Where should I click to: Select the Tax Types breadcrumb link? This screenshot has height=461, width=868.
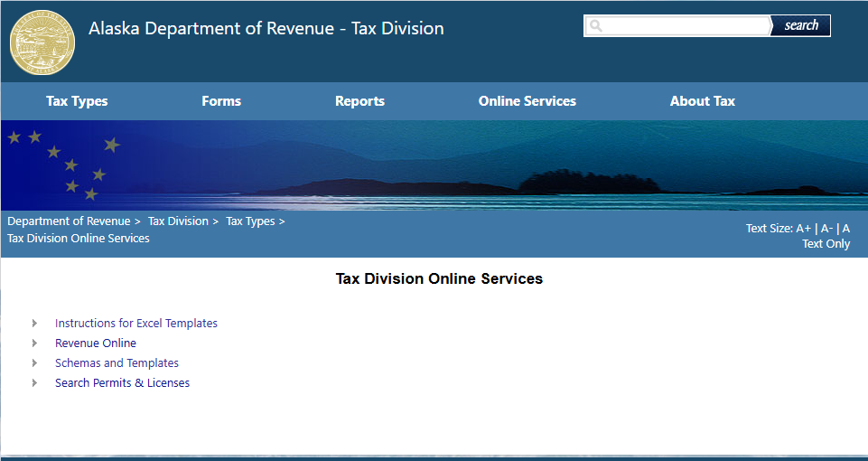coord(250,221)
